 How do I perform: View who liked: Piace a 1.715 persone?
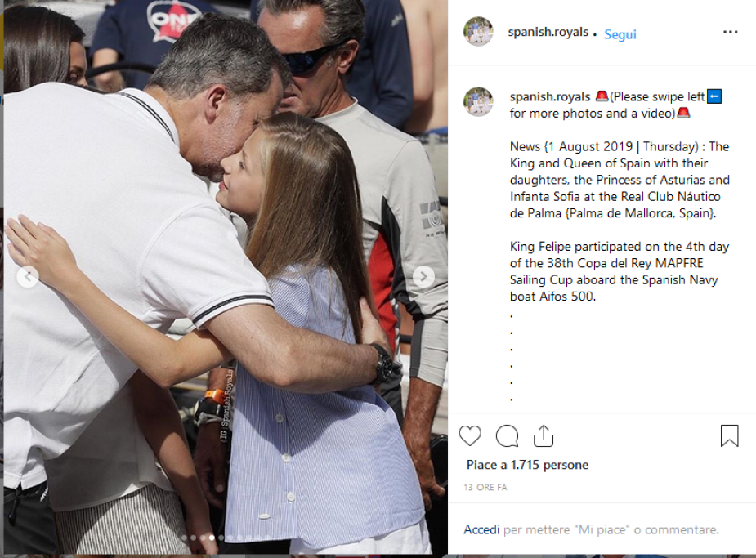(x=527, y=465)
